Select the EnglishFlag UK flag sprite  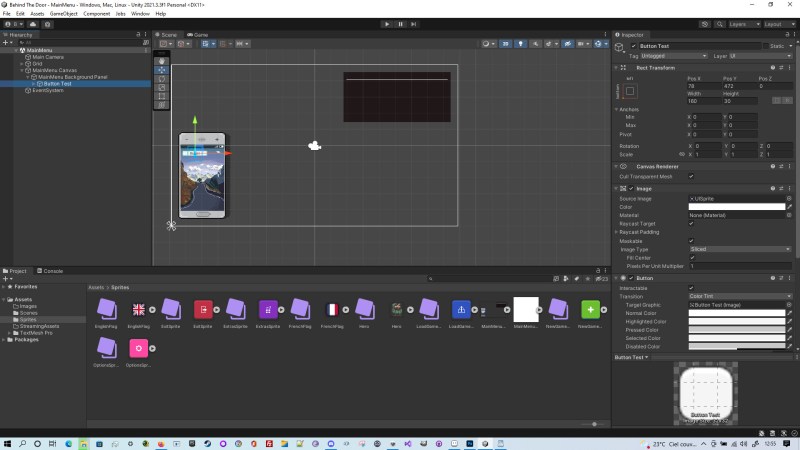(x=138, y=310)
